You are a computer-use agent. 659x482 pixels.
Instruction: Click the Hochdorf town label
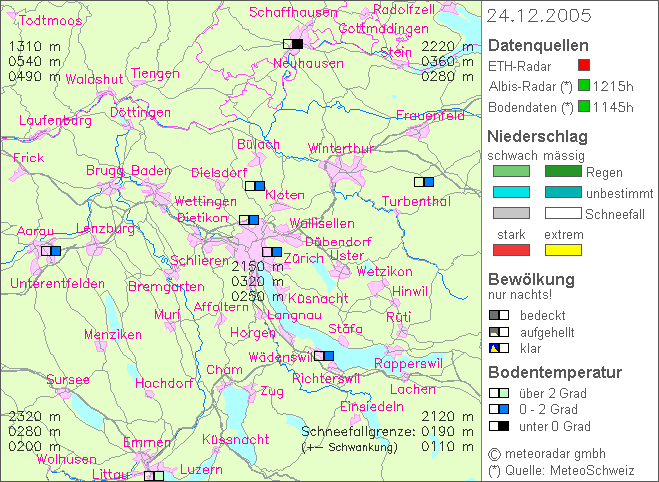(x=164, y=383)
